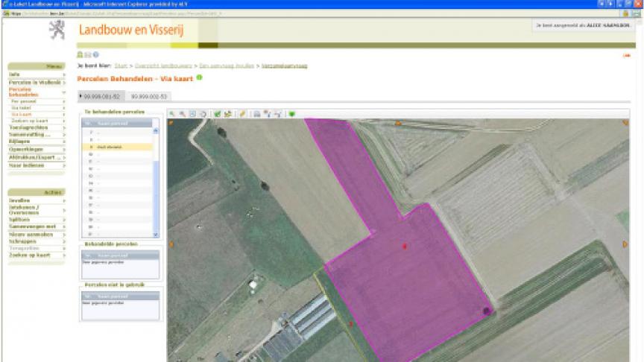Click the print map toolbar icon
This screenshot has height=362, width=644.
click(256, 114)
